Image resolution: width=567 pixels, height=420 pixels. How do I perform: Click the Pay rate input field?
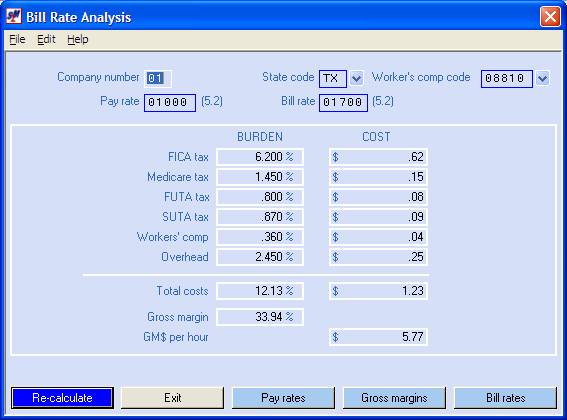(170, 103)
